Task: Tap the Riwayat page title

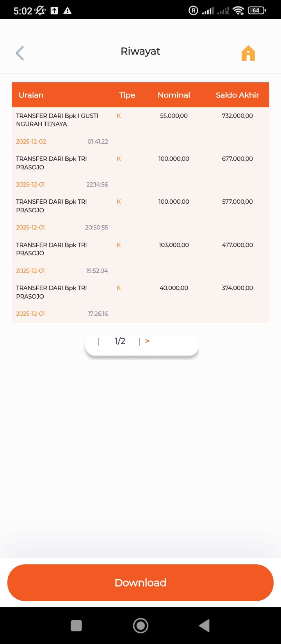Action: [x=140, y=52]
